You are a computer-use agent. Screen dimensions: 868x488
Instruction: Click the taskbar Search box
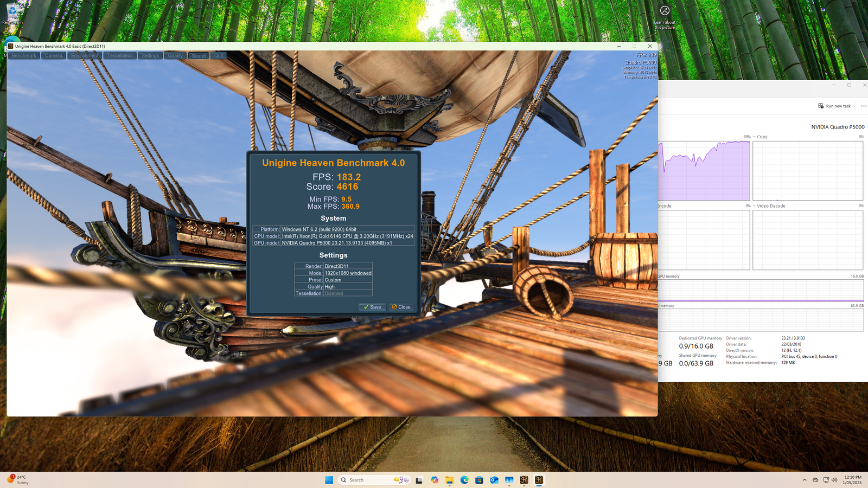pos(374,480)
